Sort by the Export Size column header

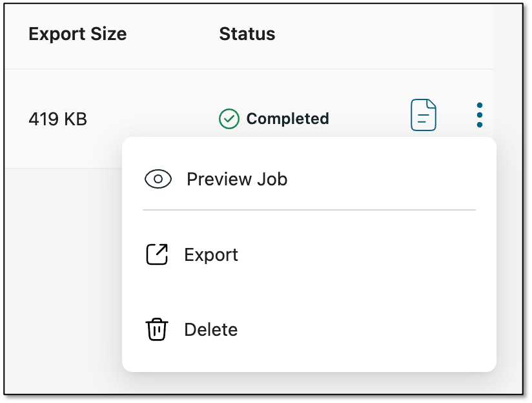(x=77, y=34)
